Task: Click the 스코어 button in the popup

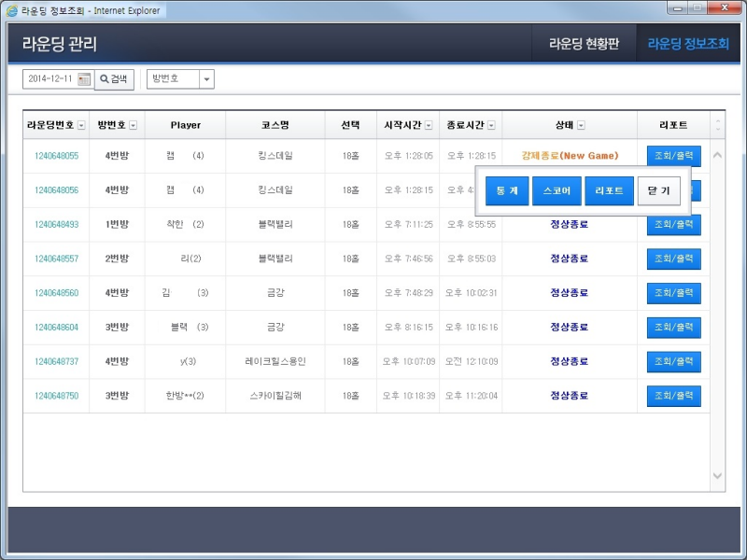Action: coord(559,190)
